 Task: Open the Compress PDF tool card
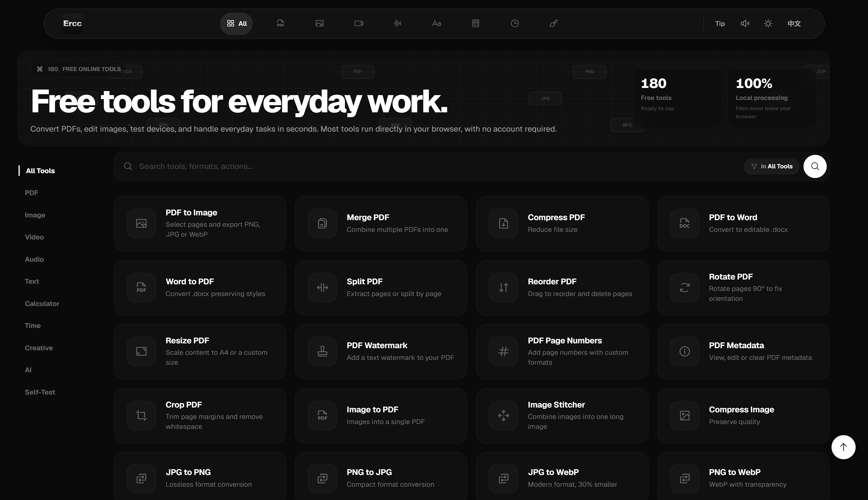click(x=562, y=223)
